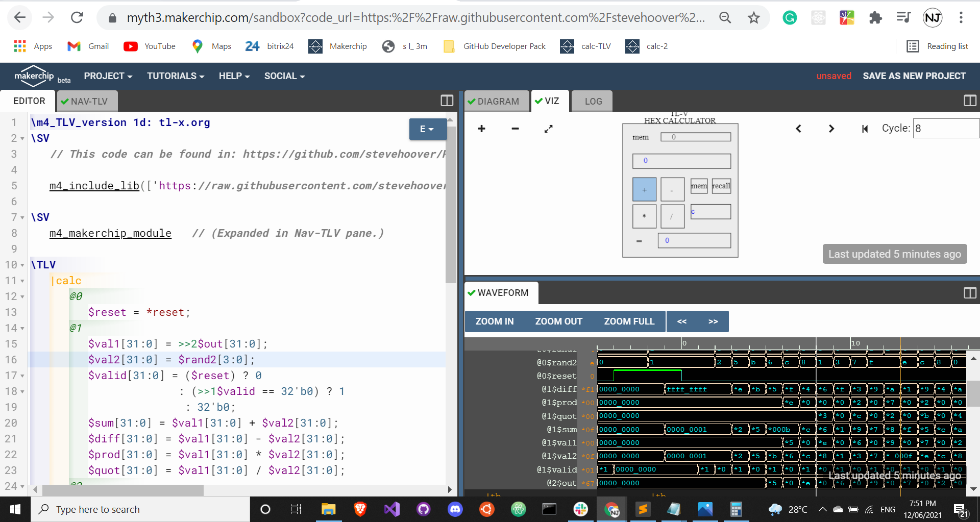Viewport: 980px width, 522px height.
Task: Bookmark this page with star icon
Action: [x=753, y=18]
